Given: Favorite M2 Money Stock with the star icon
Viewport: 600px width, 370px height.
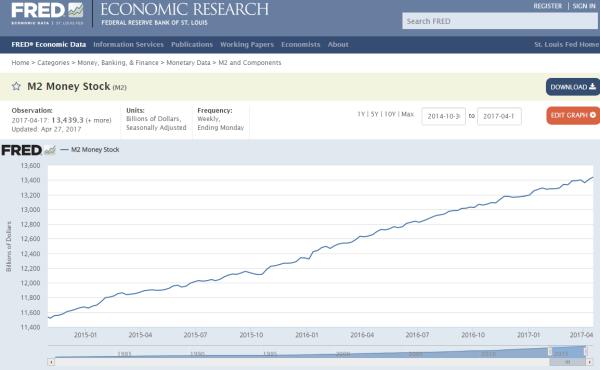Looking at the screenshot, I should click(x=16, y=86).
